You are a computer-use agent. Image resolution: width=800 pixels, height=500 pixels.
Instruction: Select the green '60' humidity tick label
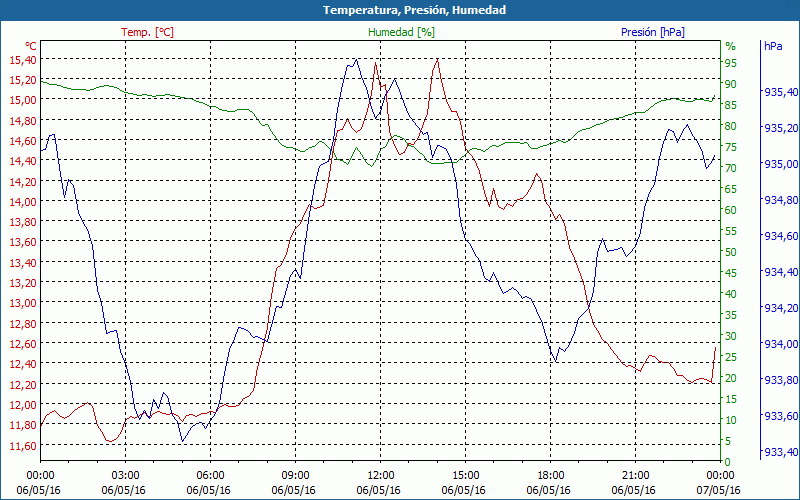click(x=731, y=210)
